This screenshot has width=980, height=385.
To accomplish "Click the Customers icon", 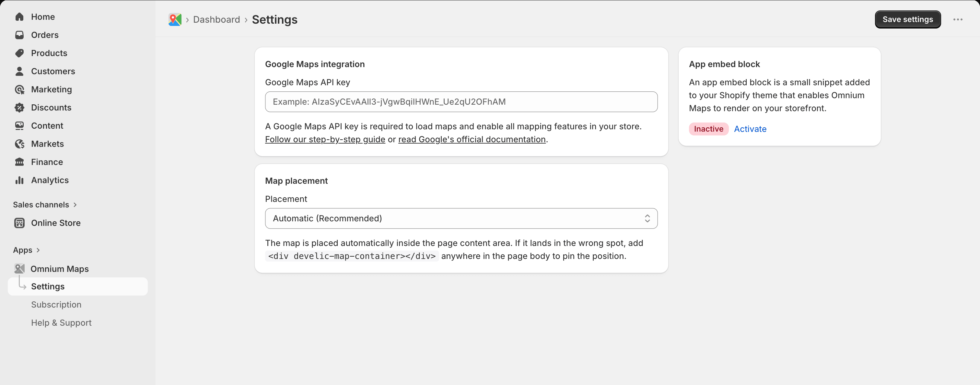I will pyautogui.click(x=19, y=71).
